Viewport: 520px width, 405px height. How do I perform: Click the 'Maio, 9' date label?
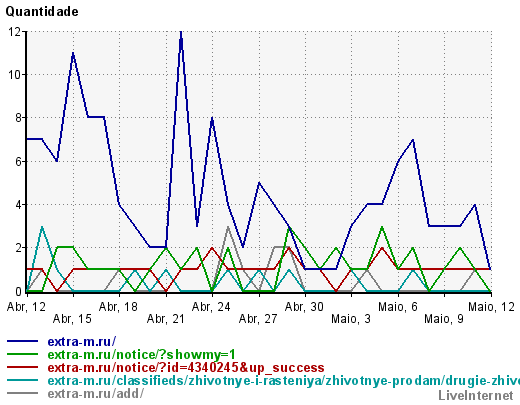(444, 319)
